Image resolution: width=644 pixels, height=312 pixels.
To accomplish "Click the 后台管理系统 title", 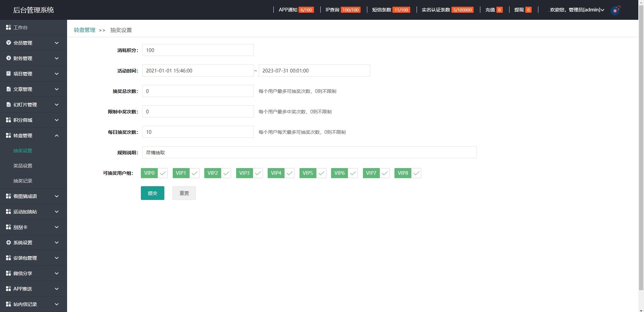I will coord(34,10).
